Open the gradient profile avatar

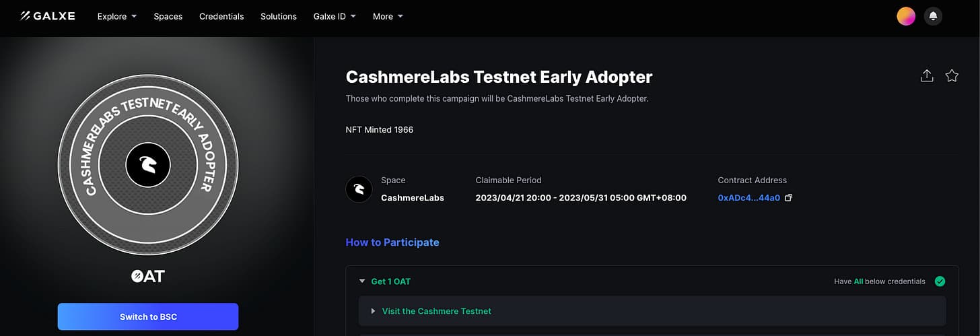point(906,16)
